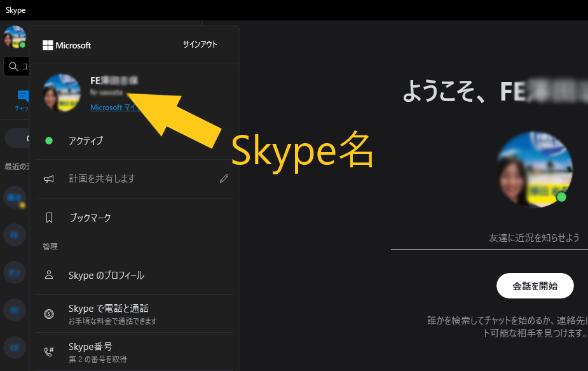
Task: Click the profile photo in the account panel
Action: (61, 93)
